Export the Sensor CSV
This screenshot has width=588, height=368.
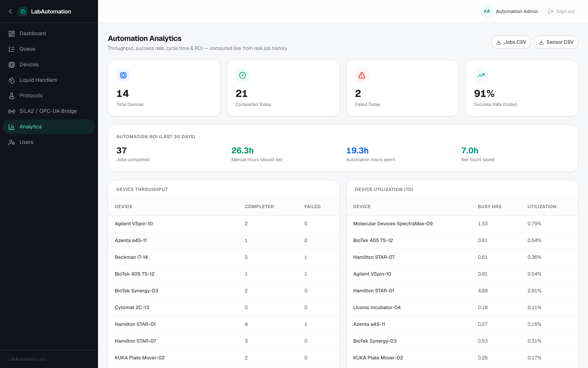556,42
